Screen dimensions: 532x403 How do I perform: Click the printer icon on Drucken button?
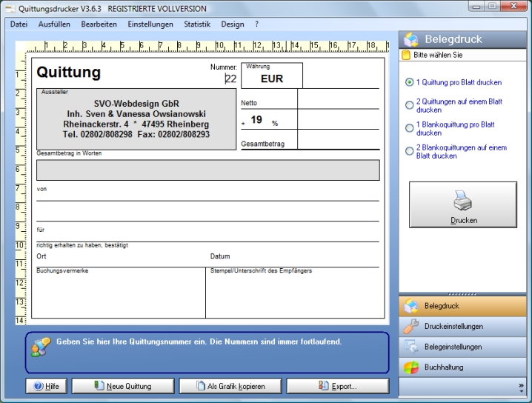pos(463,203)
